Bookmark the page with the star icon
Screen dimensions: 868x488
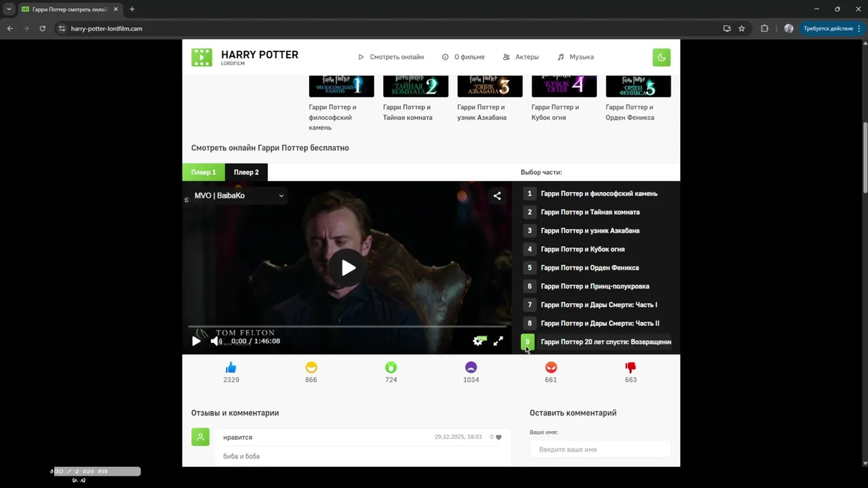[742, 28]
